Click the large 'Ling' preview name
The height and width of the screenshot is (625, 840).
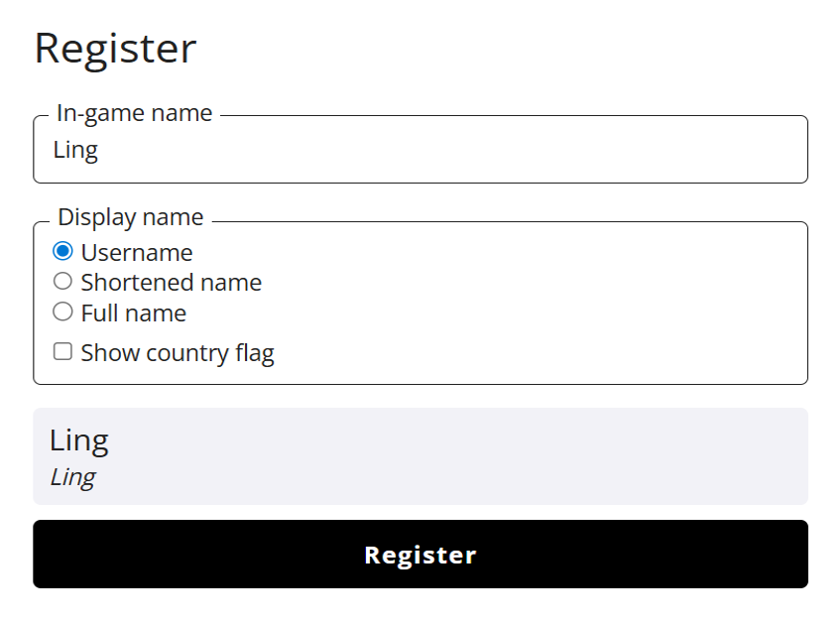pyautogui.click(x=78, y=439)
